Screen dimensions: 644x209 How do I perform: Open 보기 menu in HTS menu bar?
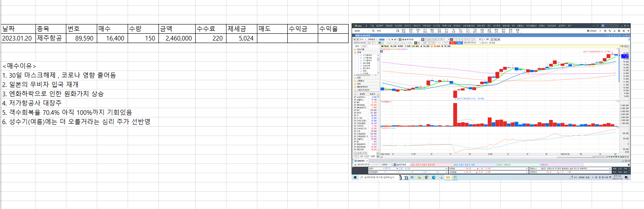coord(570,26)
